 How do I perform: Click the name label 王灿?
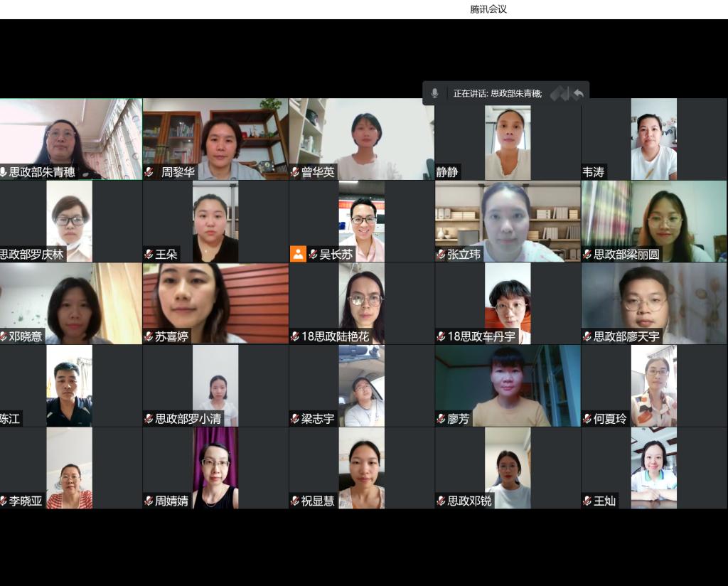point(604,501)
